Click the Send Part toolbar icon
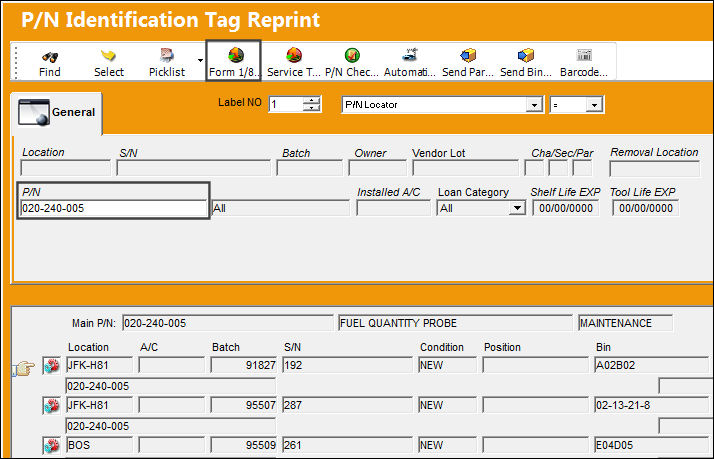The image size is (714, 459). click(x=468, y=55)
